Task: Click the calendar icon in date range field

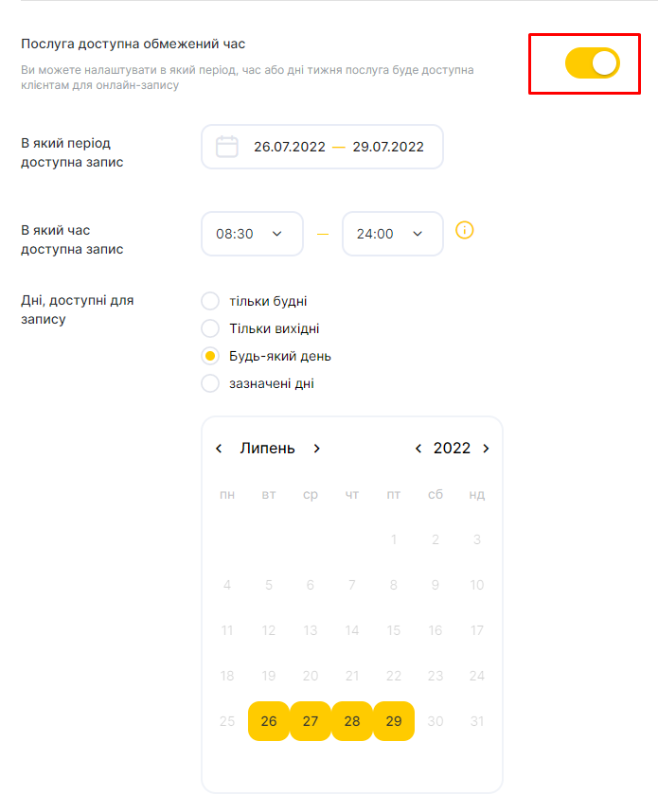Action: tap(226, 147)
